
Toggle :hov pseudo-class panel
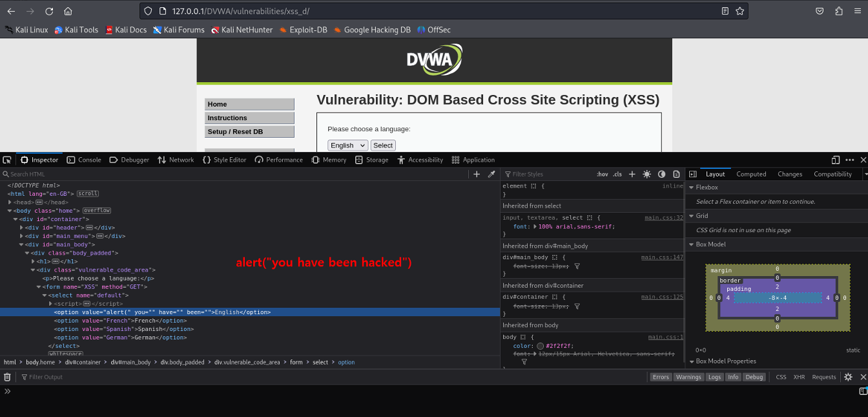tap(603, 174)
